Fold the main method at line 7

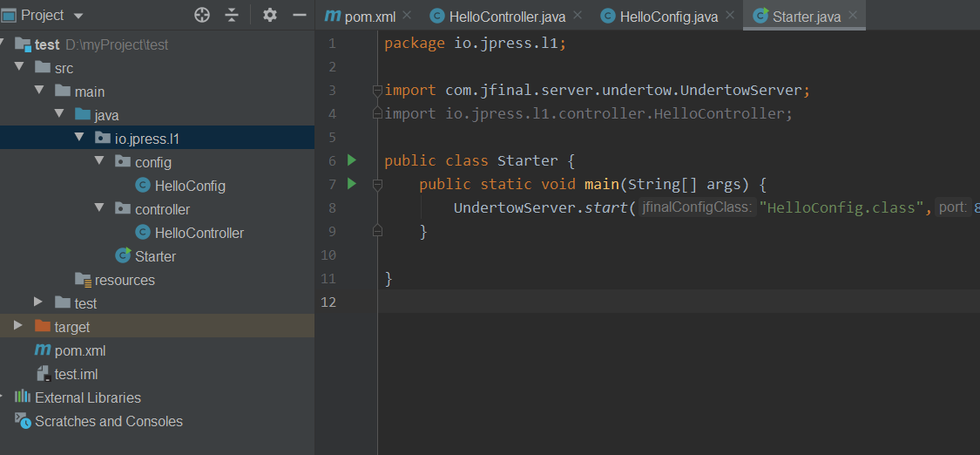click(x=377, y=185)
